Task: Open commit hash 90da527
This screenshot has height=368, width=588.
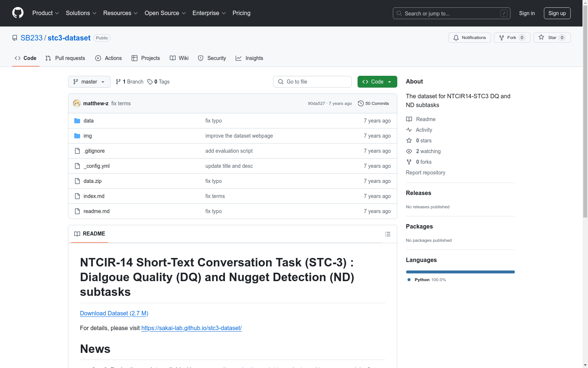Action: click(316, 103)
